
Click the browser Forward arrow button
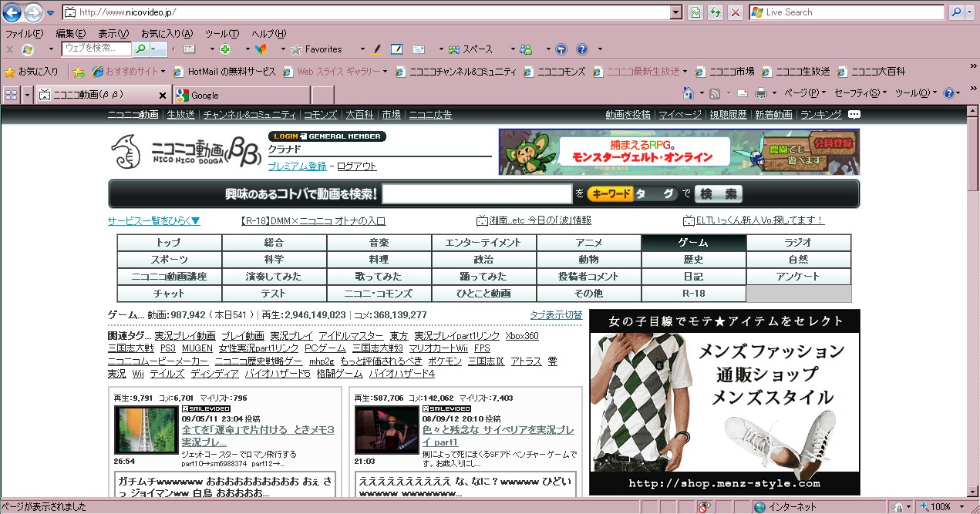pos(33,12)
